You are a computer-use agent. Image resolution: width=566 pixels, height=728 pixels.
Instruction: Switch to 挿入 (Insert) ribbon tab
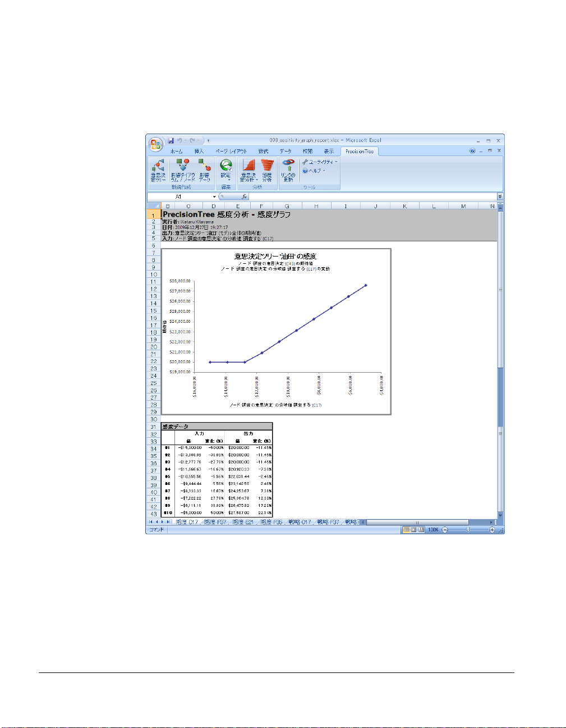tap(199, 152)
